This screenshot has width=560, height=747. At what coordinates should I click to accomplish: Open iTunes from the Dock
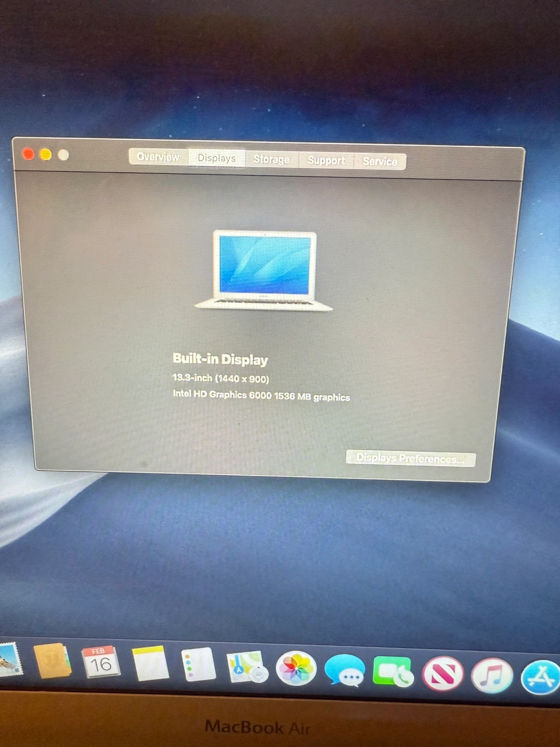tap(492, 676)
